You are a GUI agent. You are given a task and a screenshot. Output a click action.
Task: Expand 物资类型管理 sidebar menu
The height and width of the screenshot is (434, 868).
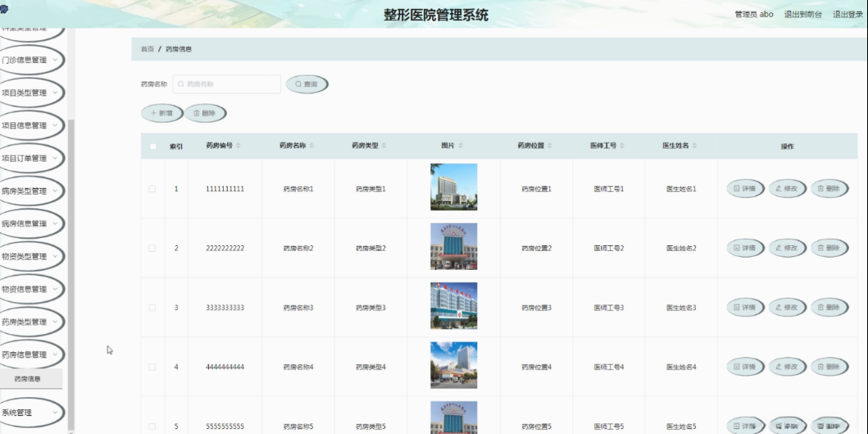tap(30, 256)
